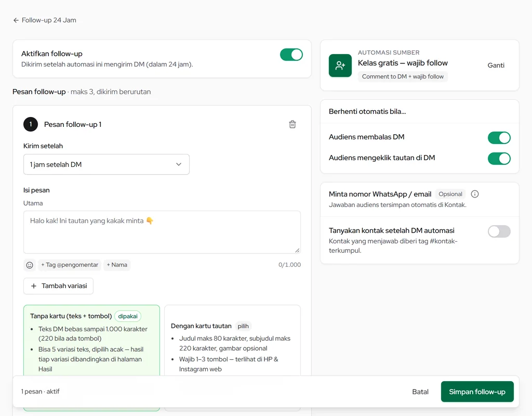
Task: Click the 0/1.000 character counter
Action: (x=289, y=265)
